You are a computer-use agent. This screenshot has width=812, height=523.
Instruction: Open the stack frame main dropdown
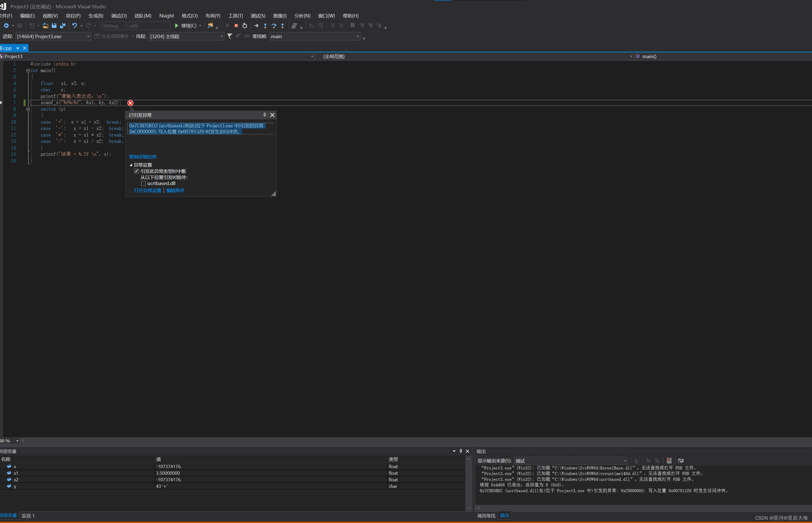357,36
